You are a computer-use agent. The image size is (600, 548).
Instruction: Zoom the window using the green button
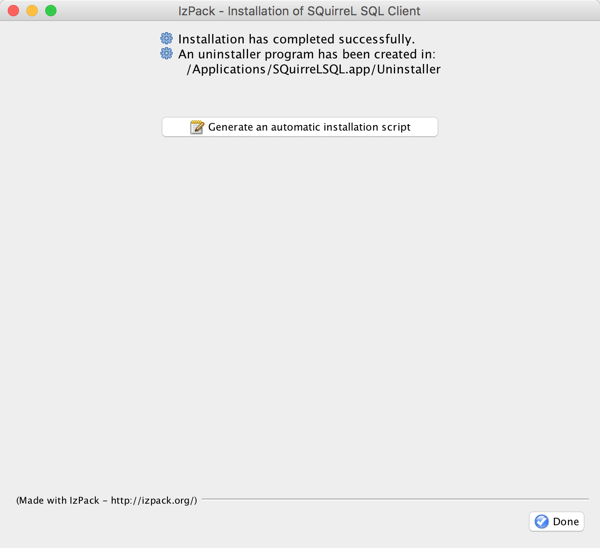[x=51, y=11]
